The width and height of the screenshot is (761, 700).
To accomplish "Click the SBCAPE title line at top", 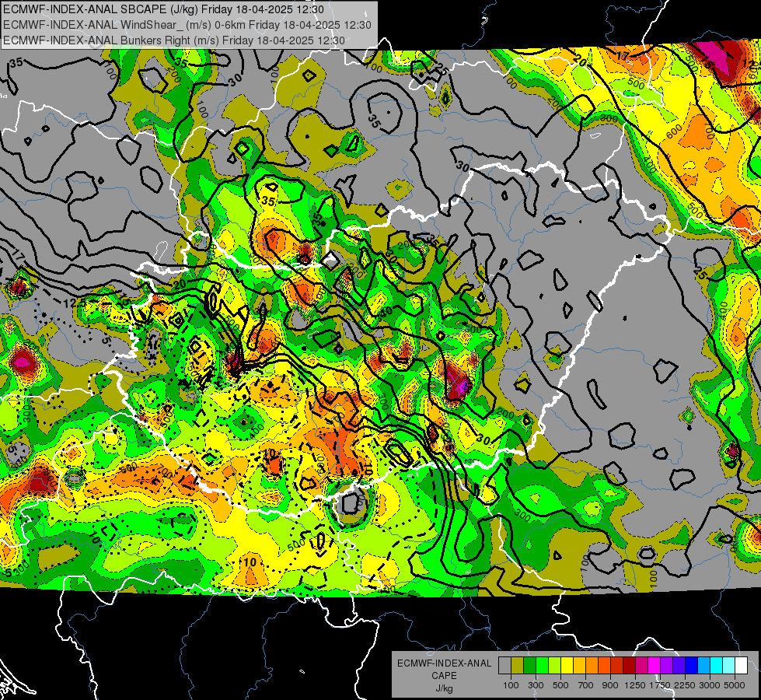I will pyautogui.click(x=163, y=9).
